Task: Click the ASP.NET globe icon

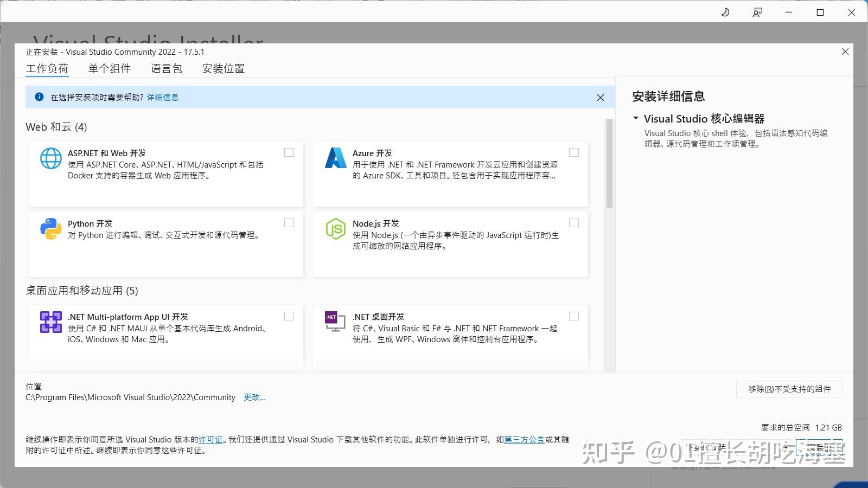Action: click(x=51, y=158)
